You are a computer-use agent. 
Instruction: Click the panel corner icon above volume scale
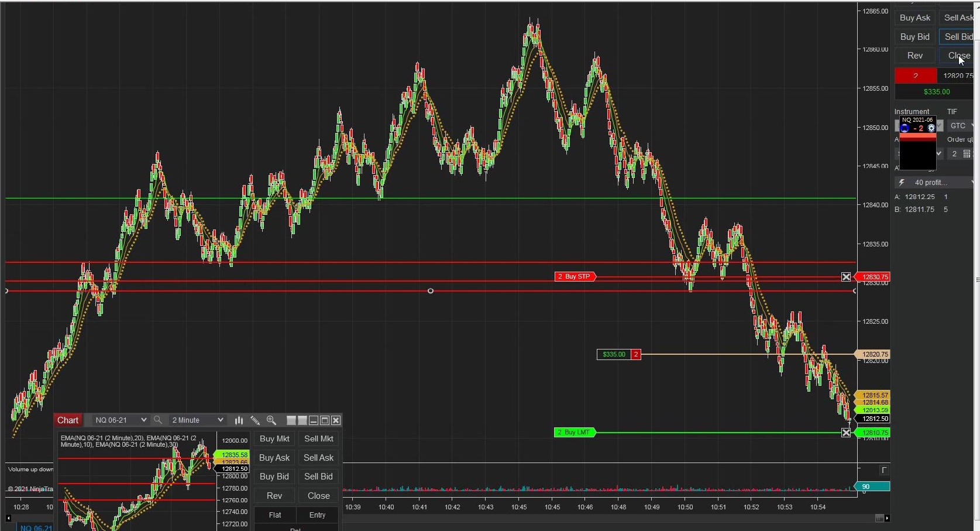tap(884, 470)
